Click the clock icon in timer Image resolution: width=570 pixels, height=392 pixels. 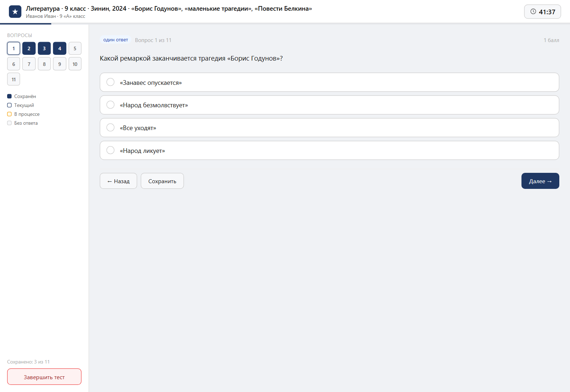(x=533, y=11)
